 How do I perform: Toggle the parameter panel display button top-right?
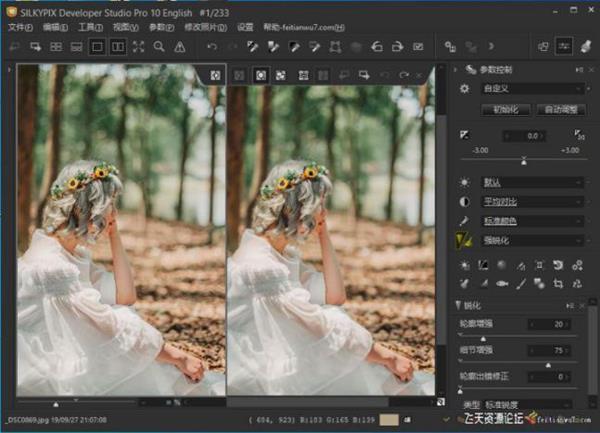click(x=565, y=47)
